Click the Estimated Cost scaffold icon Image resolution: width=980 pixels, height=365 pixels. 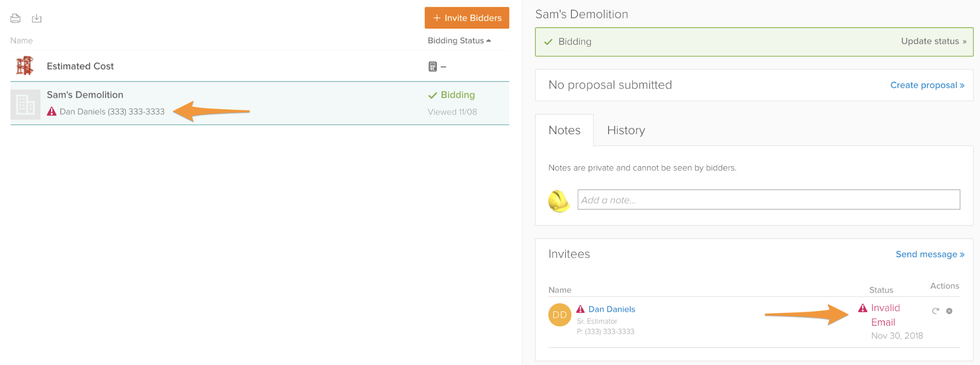[25, 66]
